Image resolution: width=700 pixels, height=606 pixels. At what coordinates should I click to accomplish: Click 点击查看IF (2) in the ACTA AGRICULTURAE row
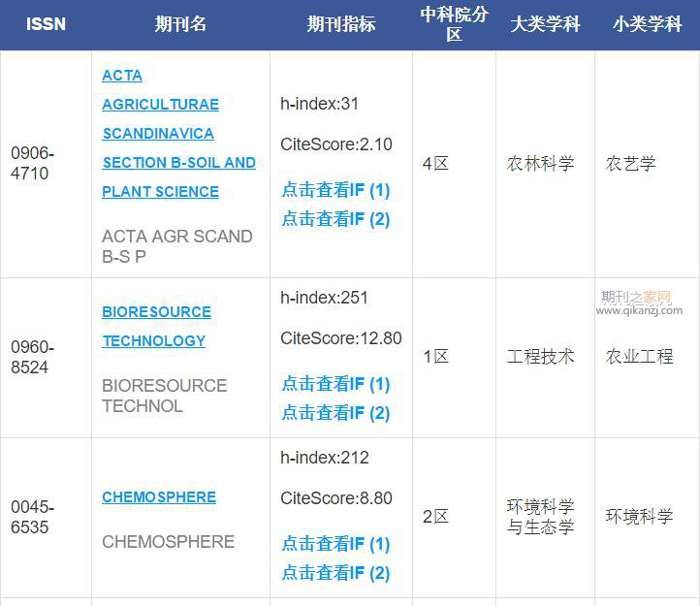tap(335, 219)
